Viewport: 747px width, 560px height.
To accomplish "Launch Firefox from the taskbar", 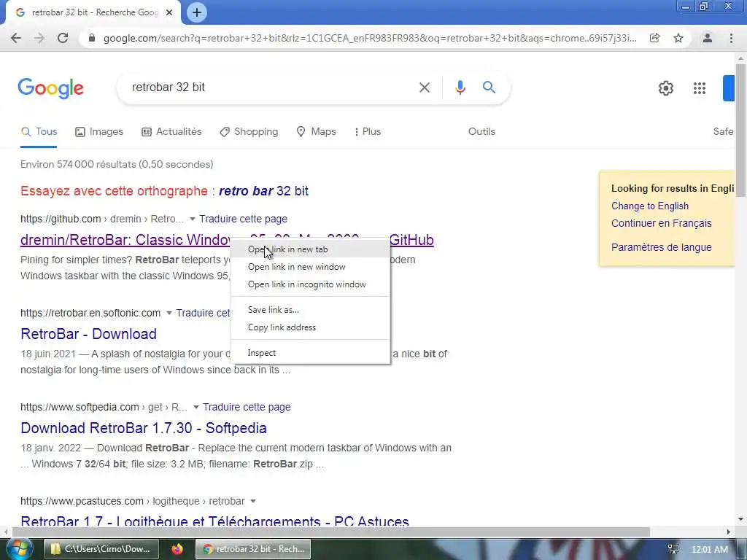I will [177, 549].
